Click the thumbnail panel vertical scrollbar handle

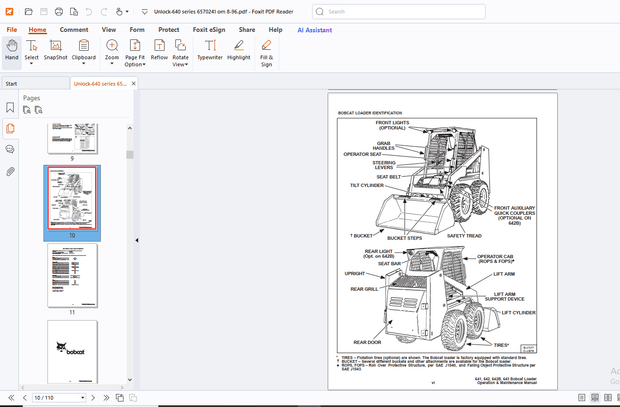point(130,154)
